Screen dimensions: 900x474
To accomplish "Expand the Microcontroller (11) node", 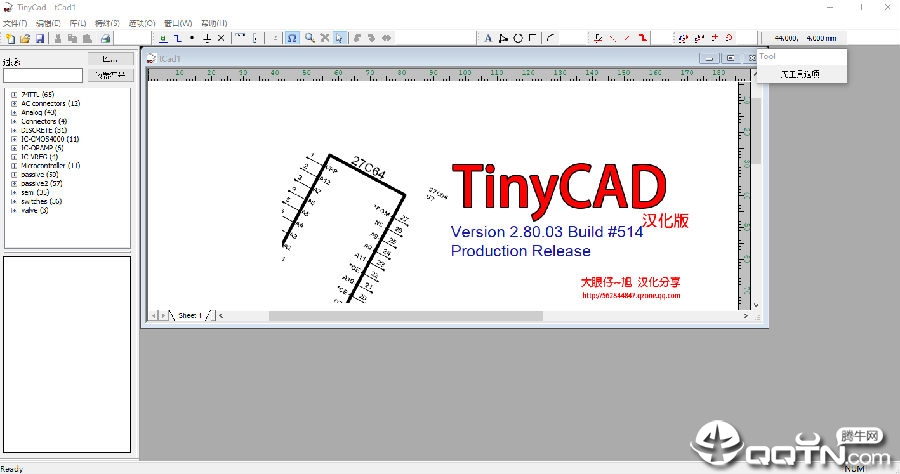I will (14, 166).
